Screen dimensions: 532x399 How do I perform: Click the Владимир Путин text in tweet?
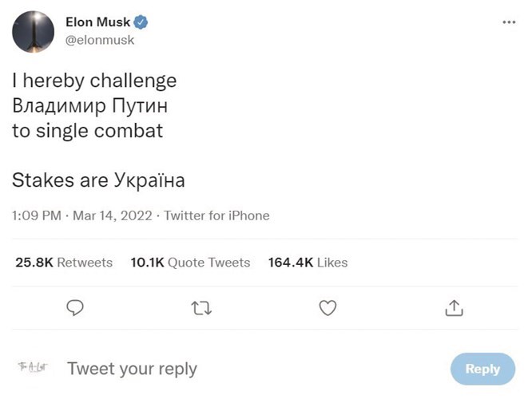[x=90, y=105]
